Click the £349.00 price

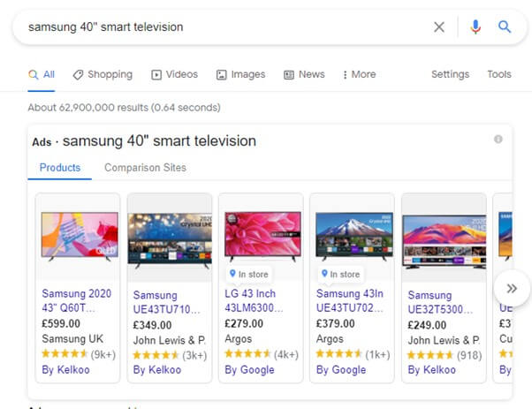pos(152,325)
